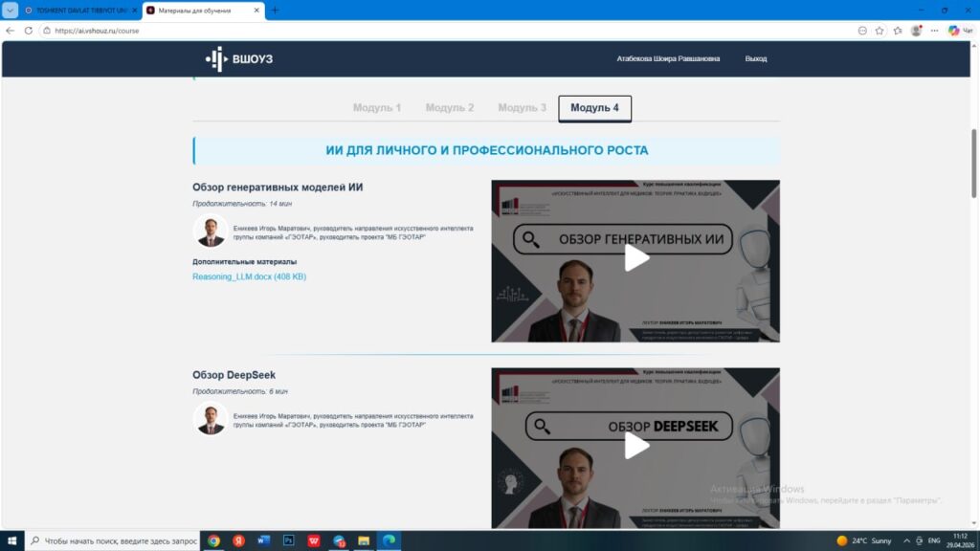980x551 pixels.
Task: Click the browser back arrow
Action: coord(11,31)
